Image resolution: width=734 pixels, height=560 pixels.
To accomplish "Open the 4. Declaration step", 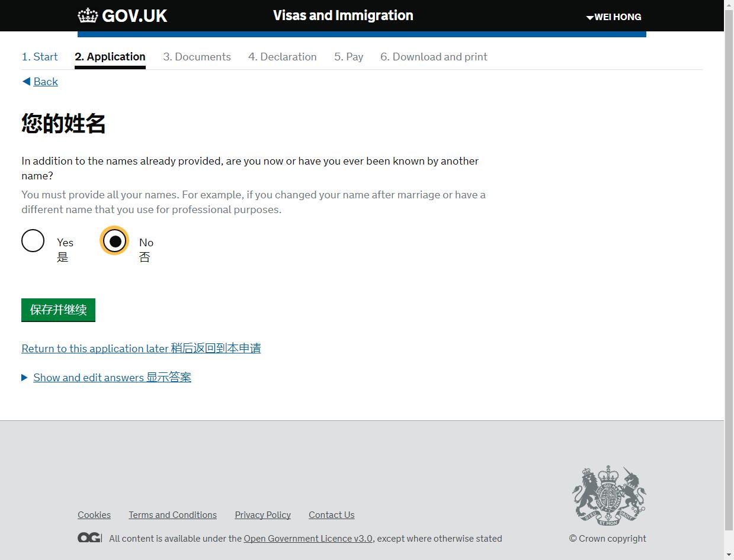I will 282,57.
